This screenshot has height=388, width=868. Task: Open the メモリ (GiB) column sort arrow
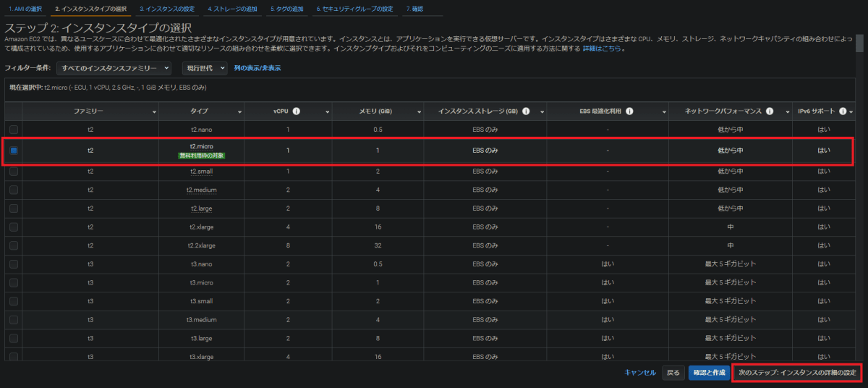point(419,112)
